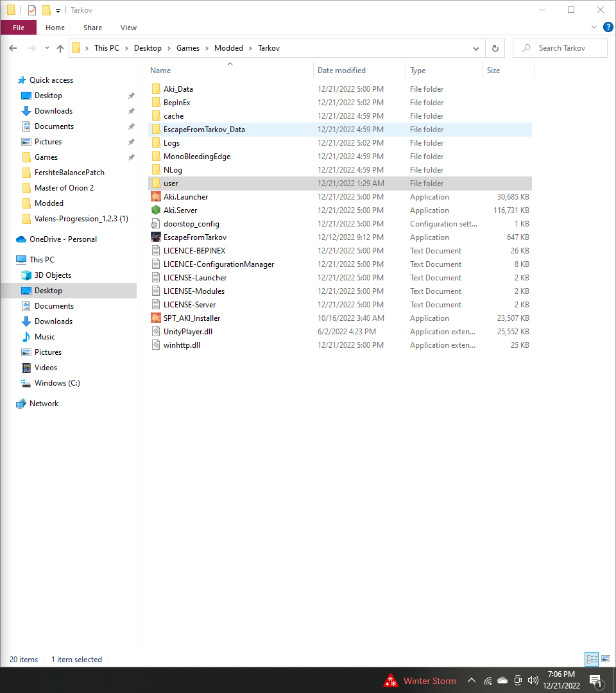Image resolution: width=616 pixels, height=693 pixels.
Task: Open the notification center icon
Action: (596, 681)
